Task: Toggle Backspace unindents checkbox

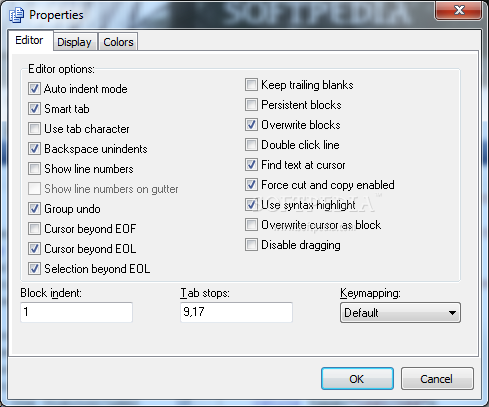Action: coord(34,149)
